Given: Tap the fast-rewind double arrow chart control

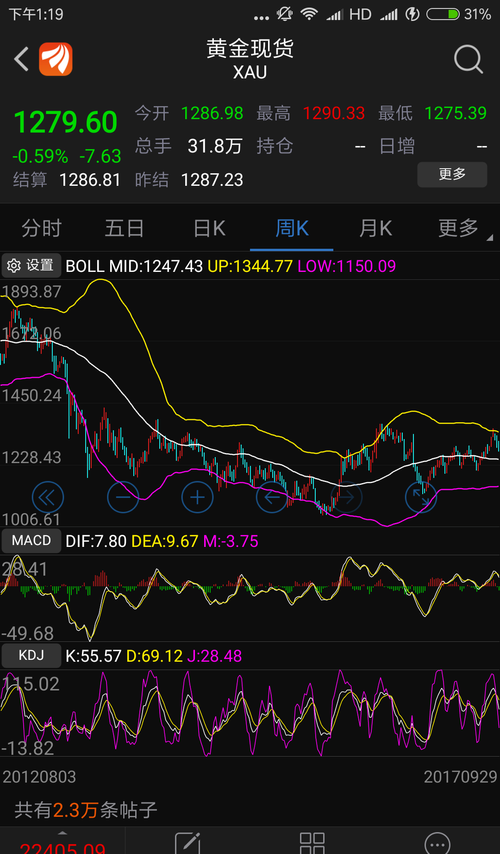Looking at the screenshot, I should [48, 497].
